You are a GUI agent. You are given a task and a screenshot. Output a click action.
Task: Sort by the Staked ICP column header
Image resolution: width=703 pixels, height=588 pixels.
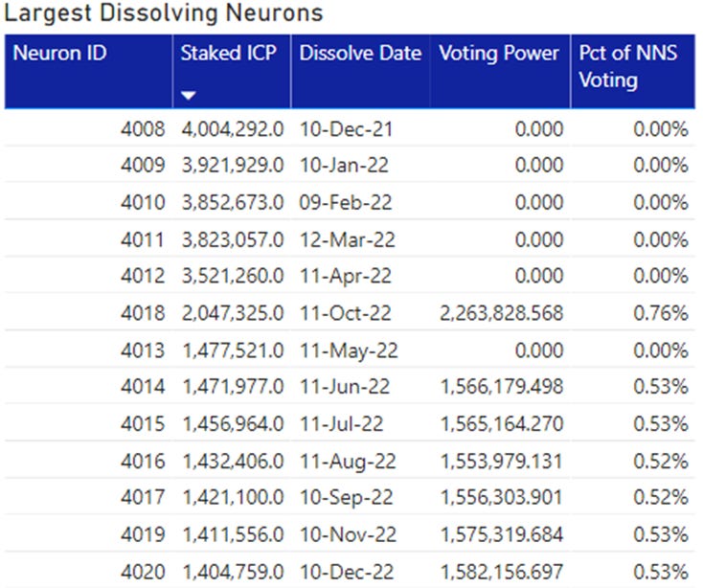pos(232,71)
